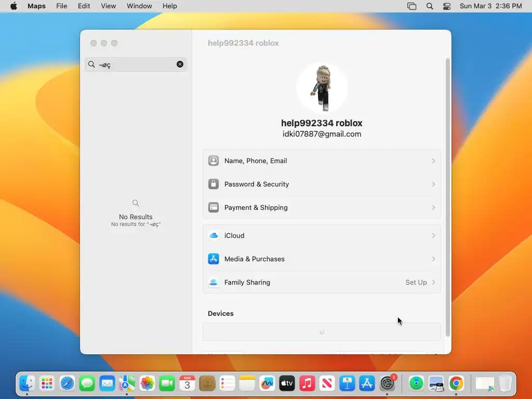The height and width of the screenshot is (399, 532).
Task: Clear the settings search field
Action: pyautogui.click(x=180, y=64)
